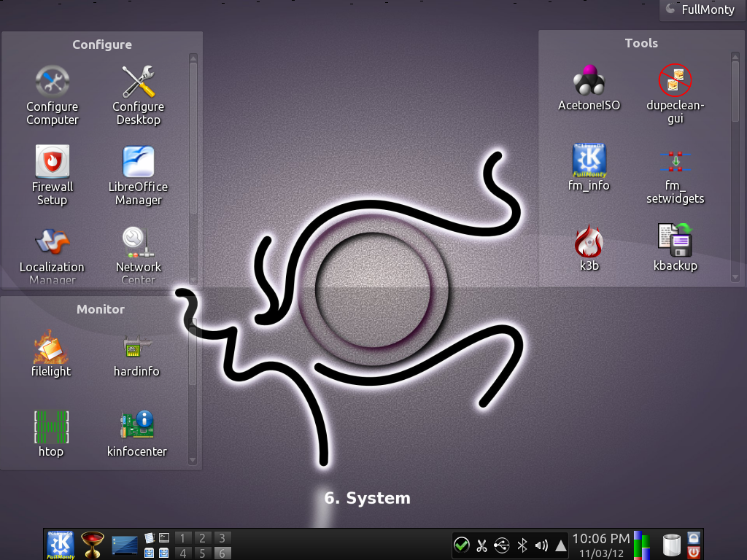Open the terminal launcher in taskbar
Screen dimensions: 747x560
(x=164, y=538)
